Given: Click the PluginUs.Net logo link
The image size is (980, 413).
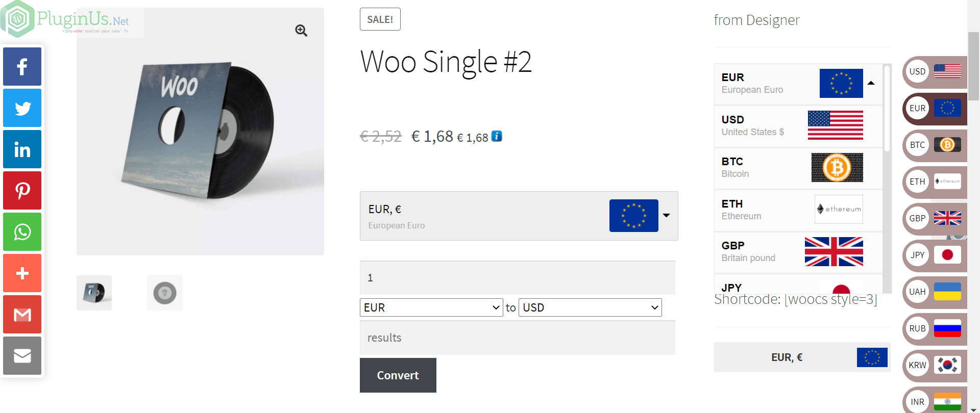Looking at the screenshot, I should pos(71,19).
